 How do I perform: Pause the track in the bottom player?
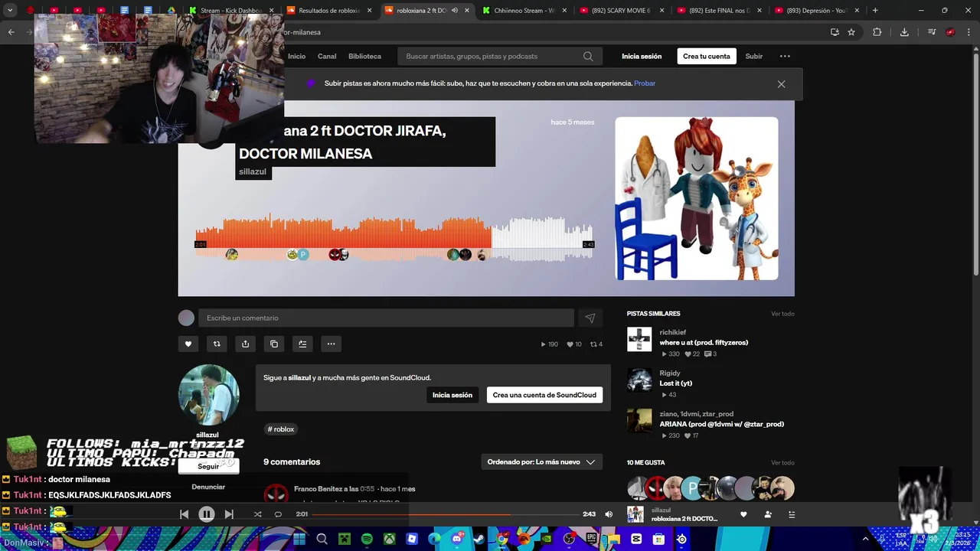[x=207, y=514]
